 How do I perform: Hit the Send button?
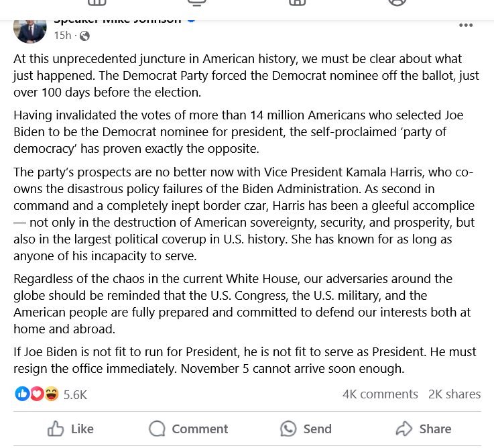[x=306, y=429]
